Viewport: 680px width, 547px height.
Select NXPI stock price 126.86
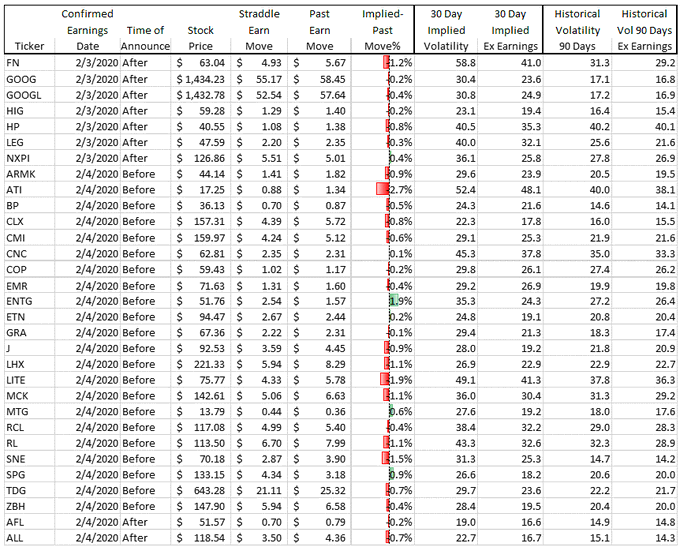201,158
